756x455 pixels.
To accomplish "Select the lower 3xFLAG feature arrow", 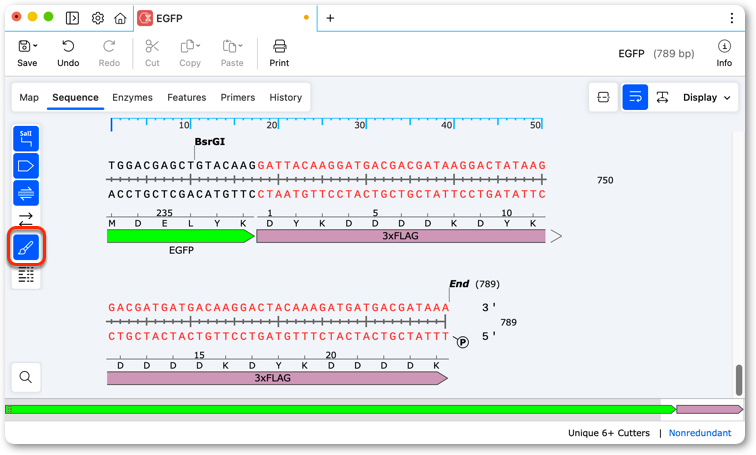I will tap(277, 378).
